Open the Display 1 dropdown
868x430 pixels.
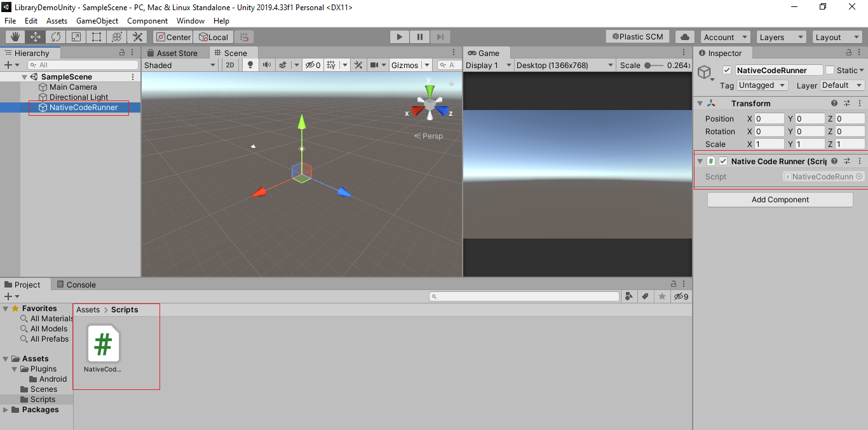click(x=488, y=65)
